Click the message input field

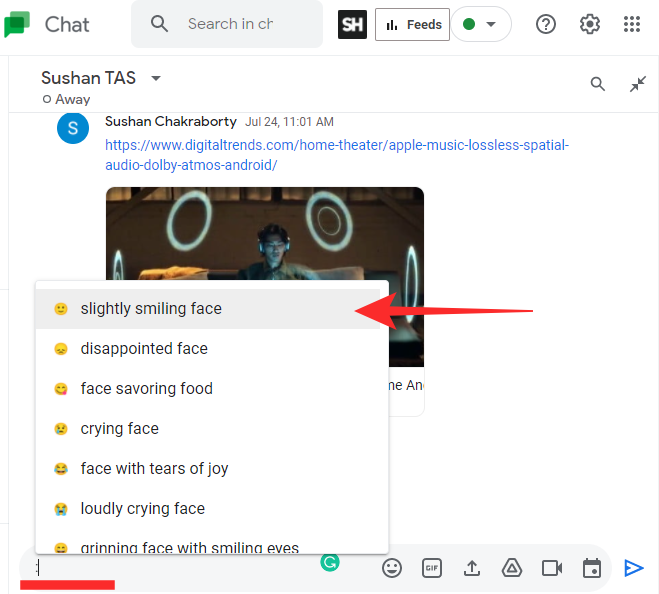click(177, 568)
